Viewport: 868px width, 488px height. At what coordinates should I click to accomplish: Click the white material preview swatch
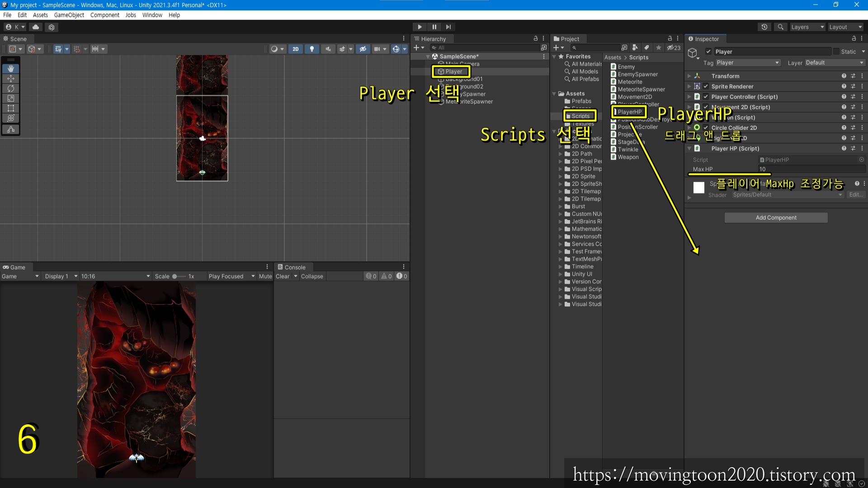pos(699,188)
